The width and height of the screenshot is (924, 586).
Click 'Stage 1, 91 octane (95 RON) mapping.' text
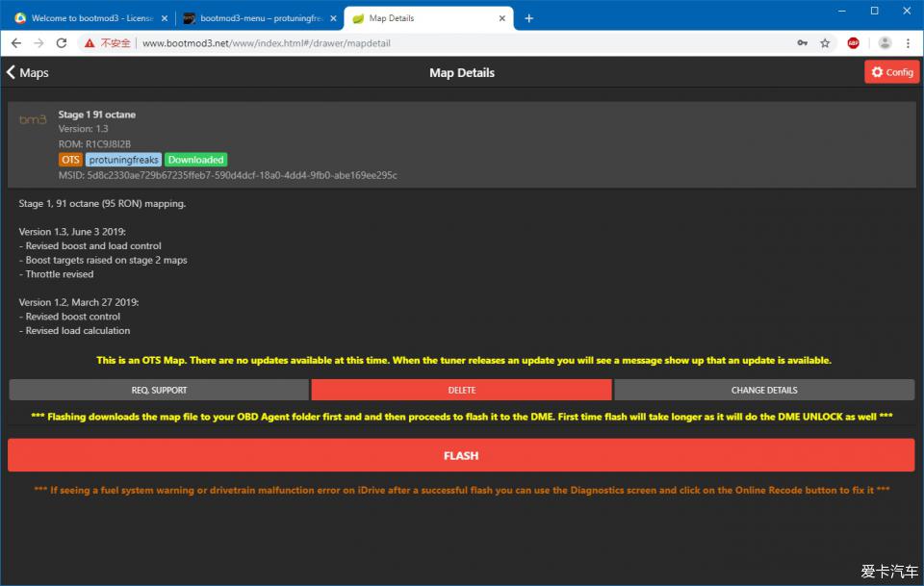(103, 203)
